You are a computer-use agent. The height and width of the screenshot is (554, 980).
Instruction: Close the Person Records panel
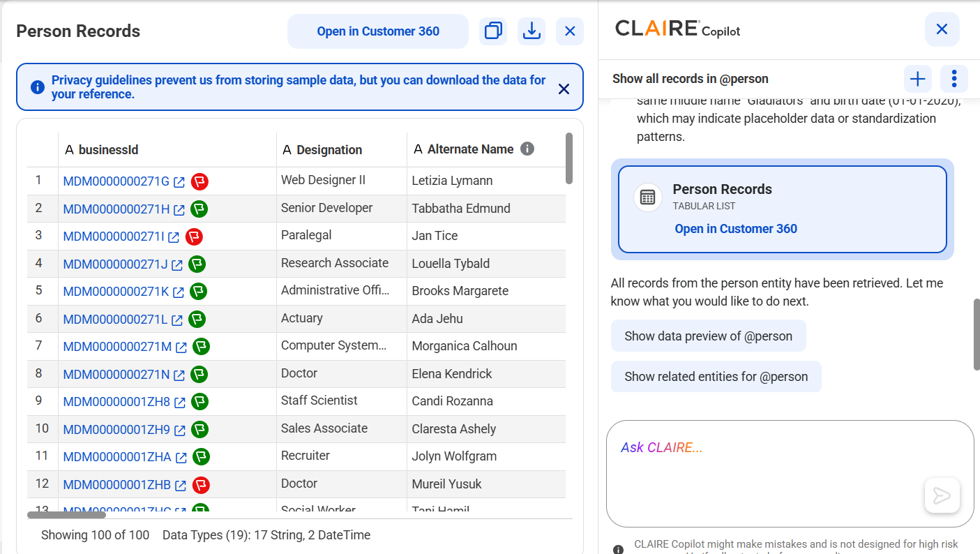570,31
